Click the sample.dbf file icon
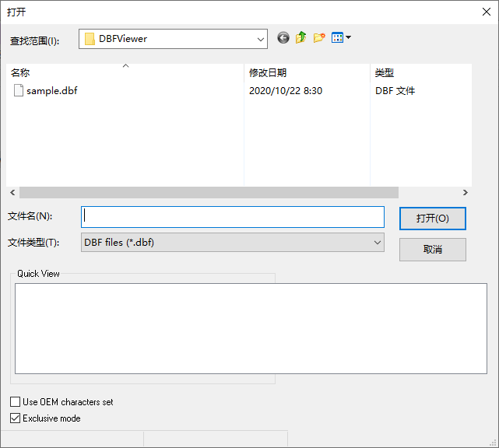Image resolution: width=499 pixels, height=448 pixels. point(19,91)
